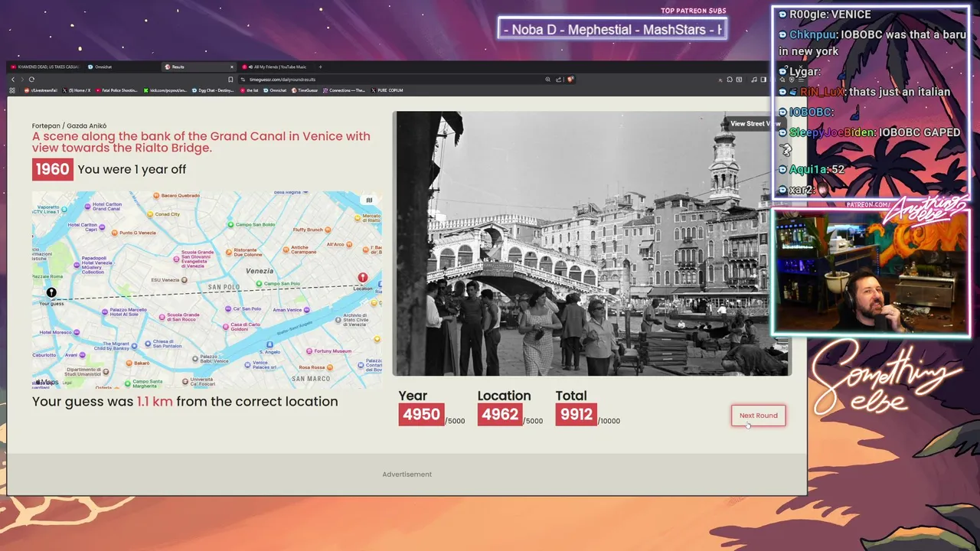The height and width of the screenshot is (551, 980).
Task: Click the red Location pin on the map
Action: 363,279
